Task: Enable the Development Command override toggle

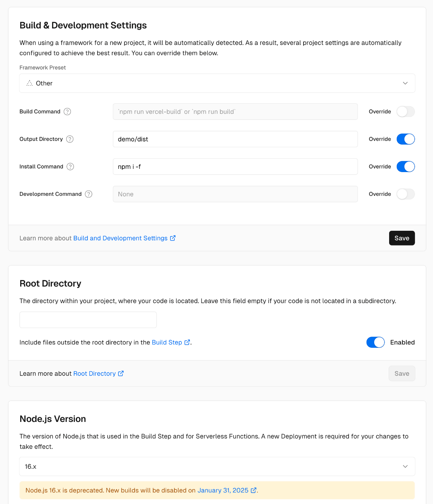Action: (x=406, y=194)
